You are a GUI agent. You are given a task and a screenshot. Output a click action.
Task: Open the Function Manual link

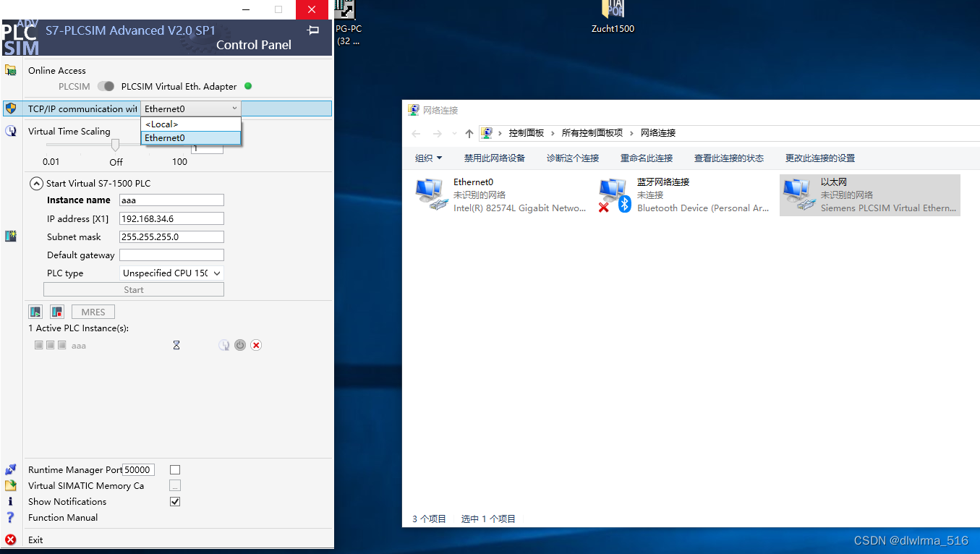pyautogui.click(x=63, y=517)
